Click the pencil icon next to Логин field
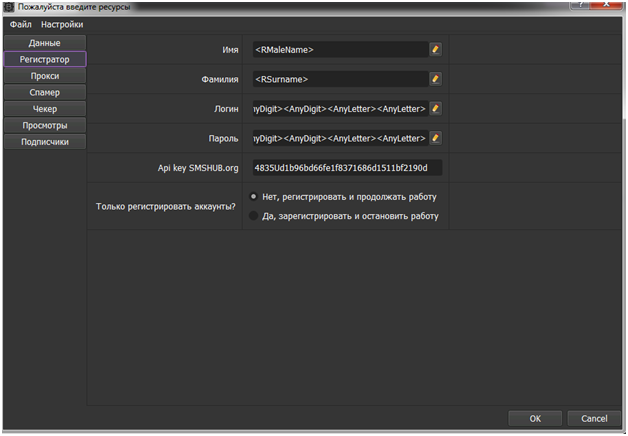This screenshot has height=436, width=628. coord(435,108)
